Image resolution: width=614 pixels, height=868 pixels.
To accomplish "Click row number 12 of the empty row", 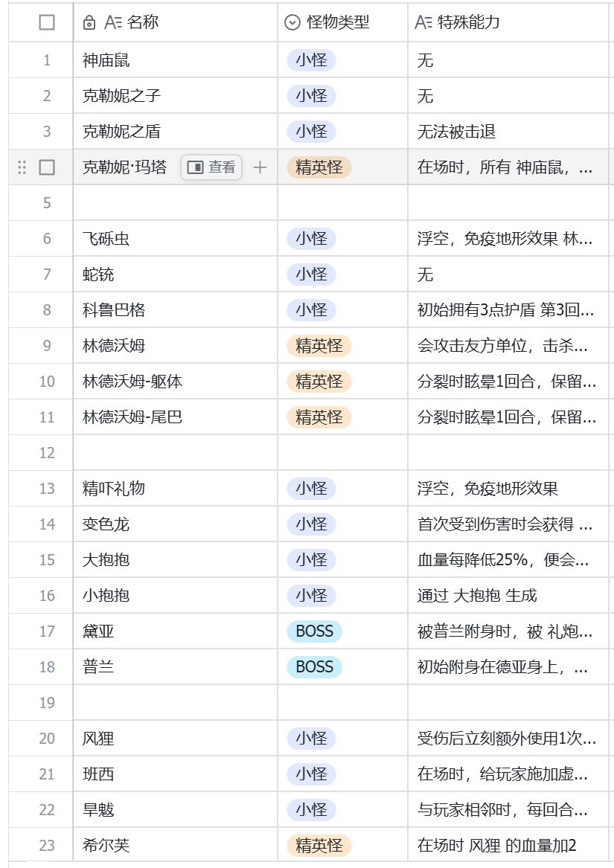I will click(x=47, y=453).
